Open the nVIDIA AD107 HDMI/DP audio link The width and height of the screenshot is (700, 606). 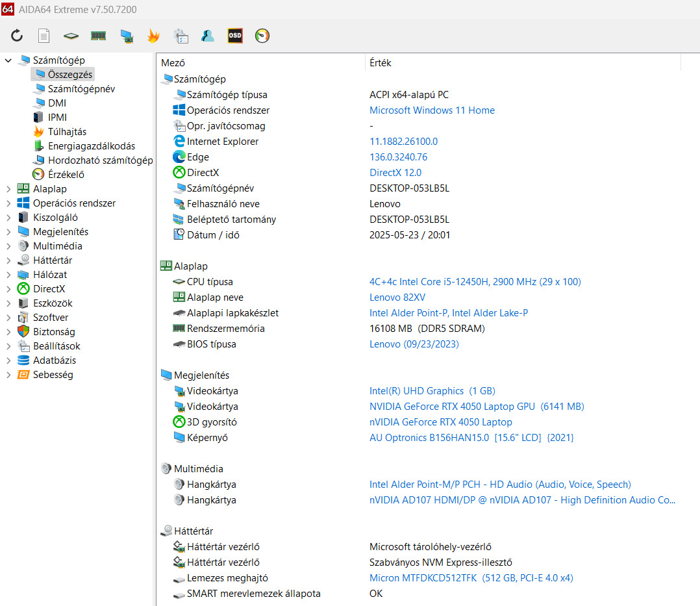pos(522,500)
